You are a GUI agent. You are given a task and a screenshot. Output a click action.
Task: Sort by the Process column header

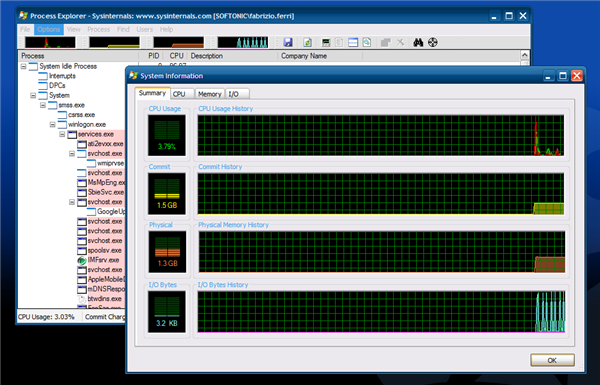point(78,56)
